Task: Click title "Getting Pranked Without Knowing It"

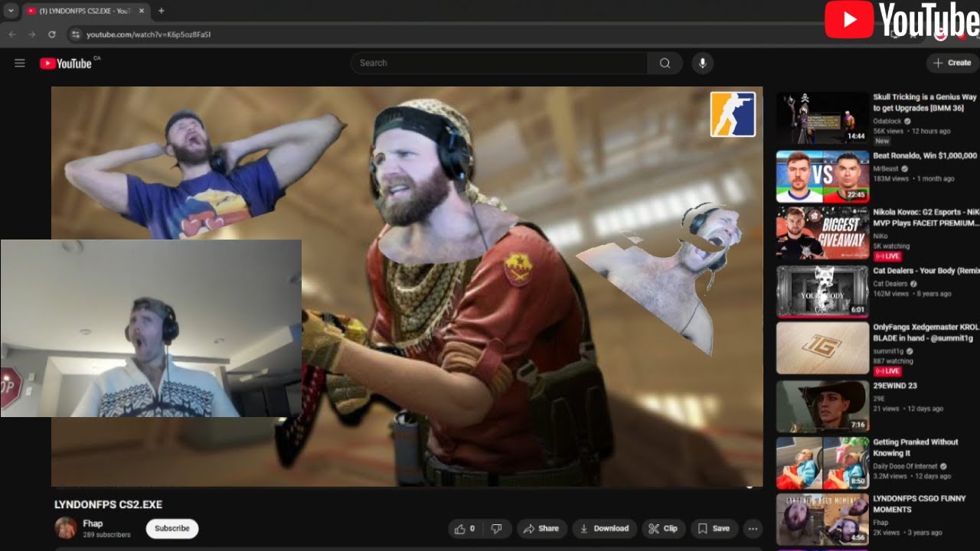Action: [x=916, y=447]
